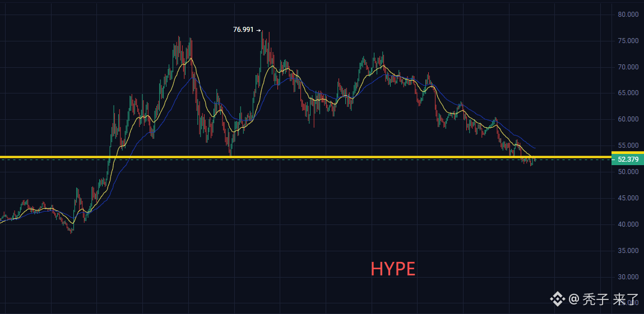
Task: Click the 40.000 price axis label
Action: (x=628, y=224)
